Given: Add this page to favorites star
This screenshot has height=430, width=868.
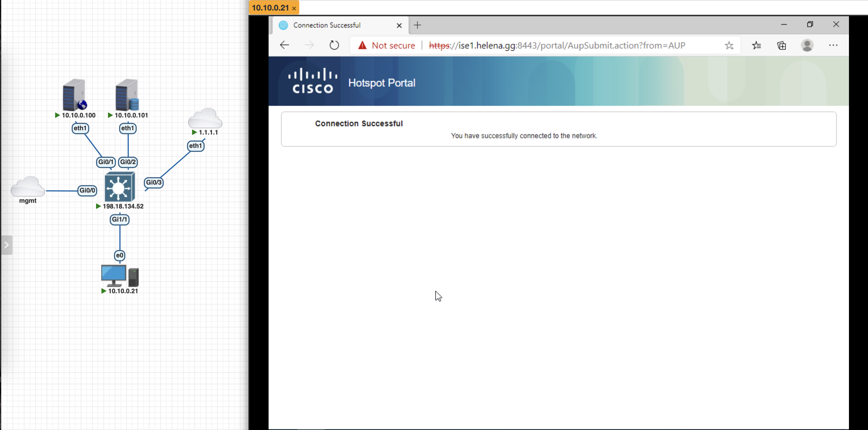Looking at the screenshot, I should pyautogui.click(x=729, y=45).
